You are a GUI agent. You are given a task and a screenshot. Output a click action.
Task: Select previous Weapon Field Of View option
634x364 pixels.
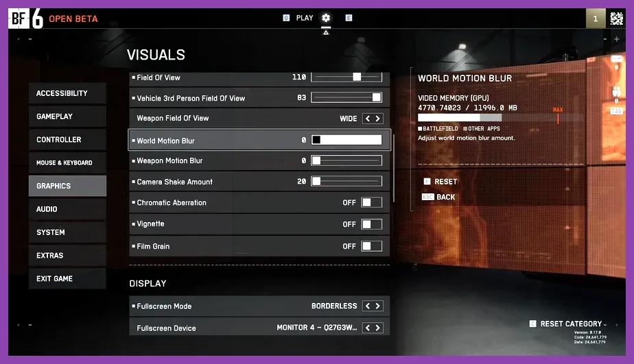pyautogui.click(x=368, y=119)
